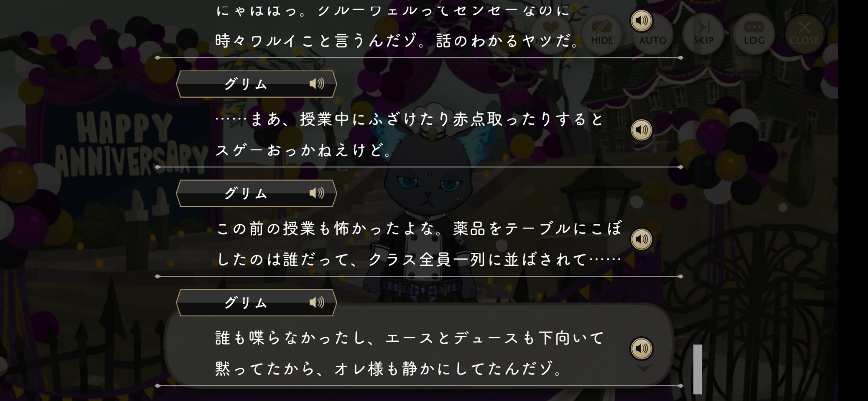Screen dimensions: 868x401
Task: Tap speaker icon in second グリム name tag
Action: pyautogui.click(x=317, y=193)
